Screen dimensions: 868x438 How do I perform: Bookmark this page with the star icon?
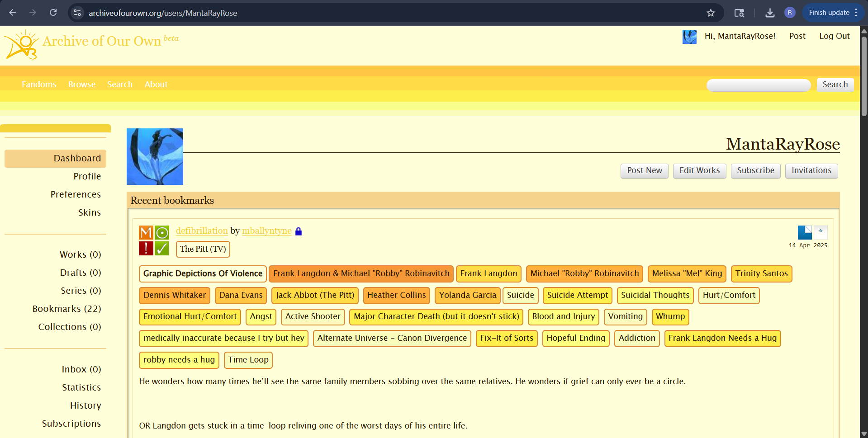pyautogui.click(x=711, y=13)
